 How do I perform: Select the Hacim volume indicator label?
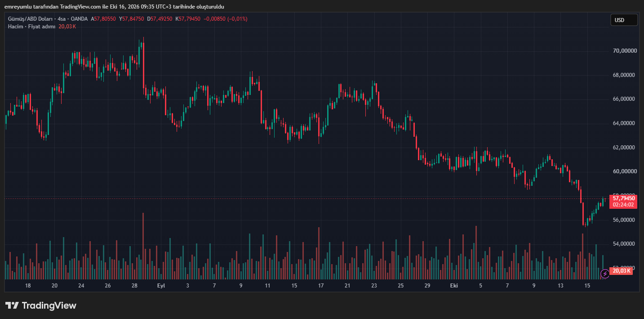[x=15, y=27]
